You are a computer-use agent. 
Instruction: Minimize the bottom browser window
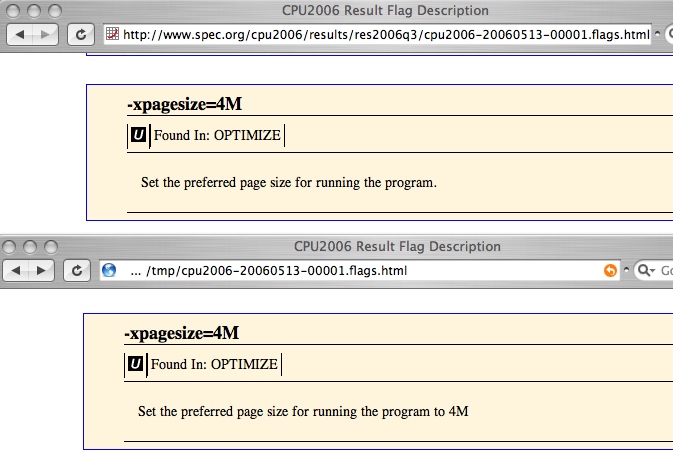click(x=30, y=246)
